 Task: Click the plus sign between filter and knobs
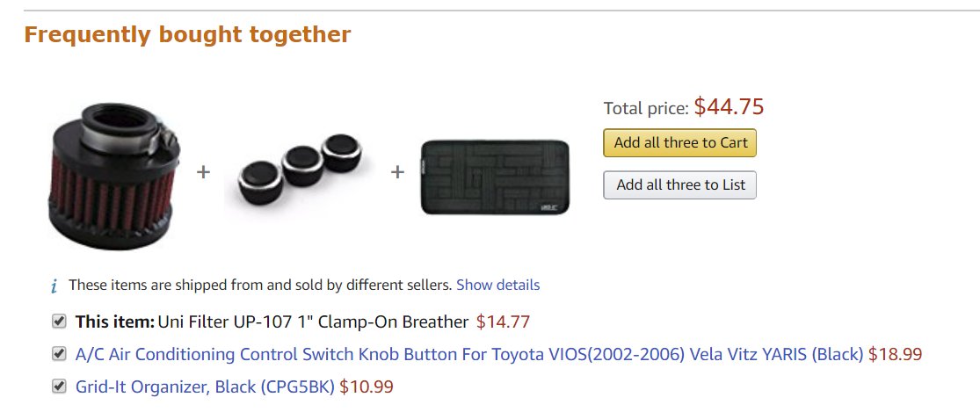pyautogui.click(x=203, y=171)
